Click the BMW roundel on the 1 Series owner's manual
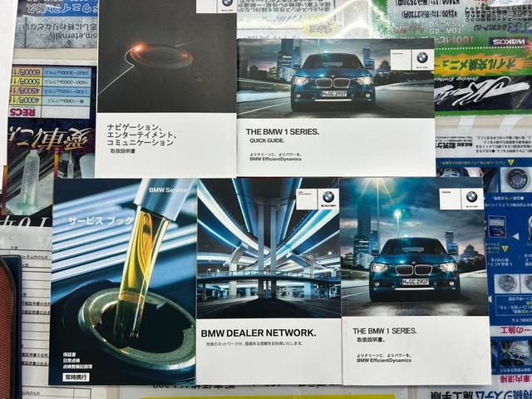 471,196
